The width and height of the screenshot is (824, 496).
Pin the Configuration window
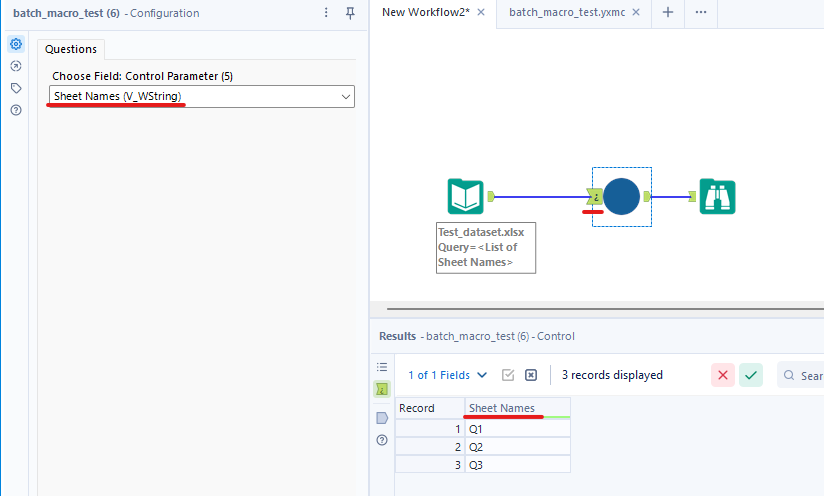[350, 13]
